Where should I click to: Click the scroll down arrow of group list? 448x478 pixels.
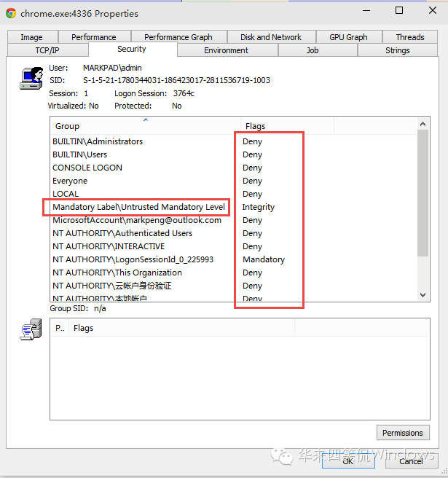[x=423, y=295]
